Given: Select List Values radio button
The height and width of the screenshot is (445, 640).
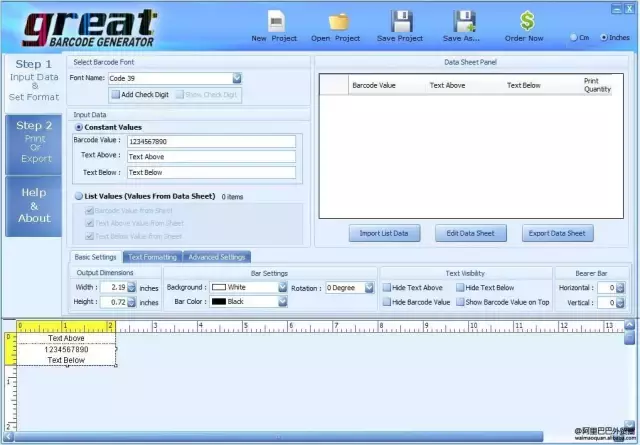Looking at the screenshot, I should [79, 196].
